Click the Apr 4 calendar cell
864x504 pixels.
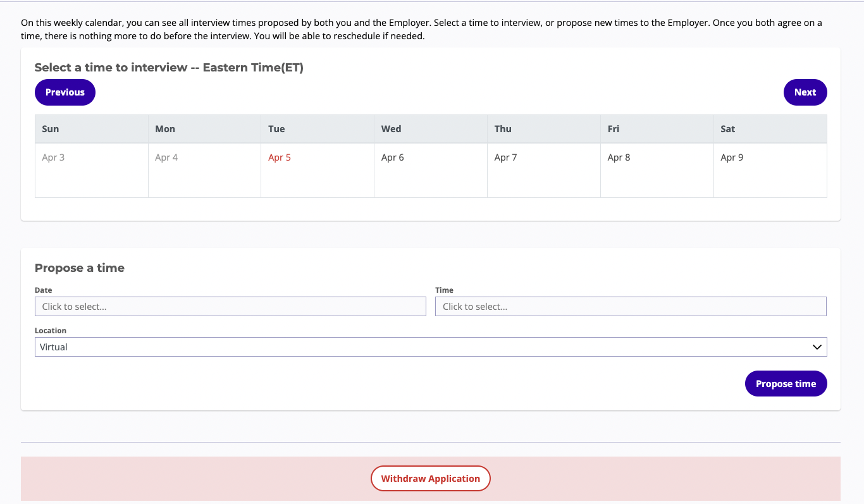(204, 170)
